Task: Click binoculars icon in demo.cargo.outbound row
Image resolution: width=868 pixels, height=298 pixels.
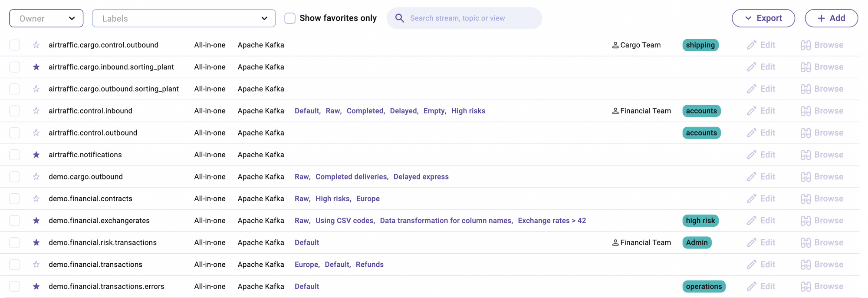Action: [x=806, y=177]
